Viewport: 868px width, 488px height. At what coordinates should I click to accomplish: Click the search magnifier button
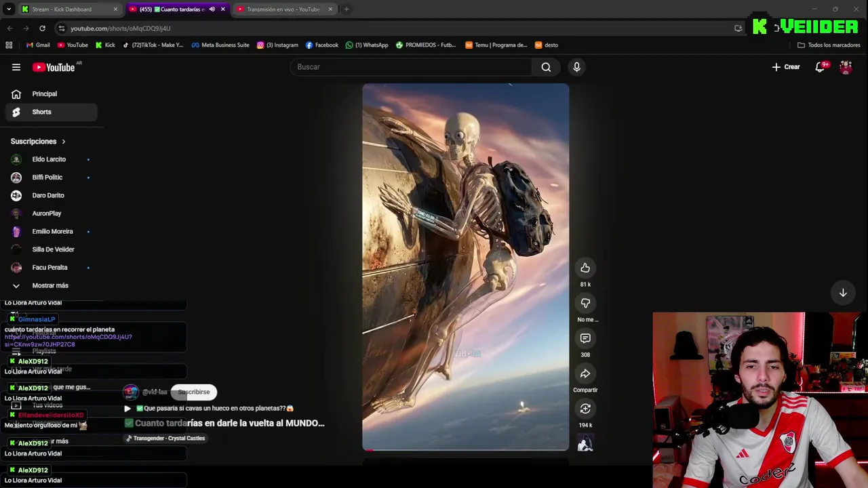click(546, 67)
